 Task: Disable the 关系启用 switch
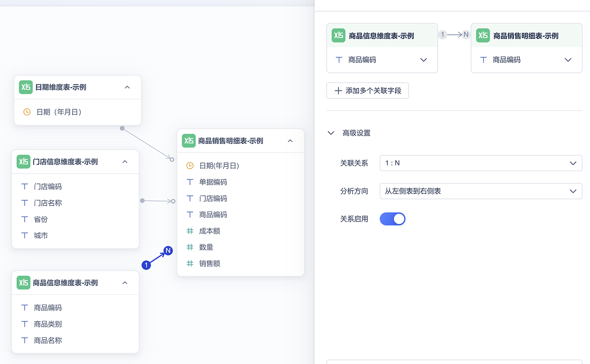(393, 219)
